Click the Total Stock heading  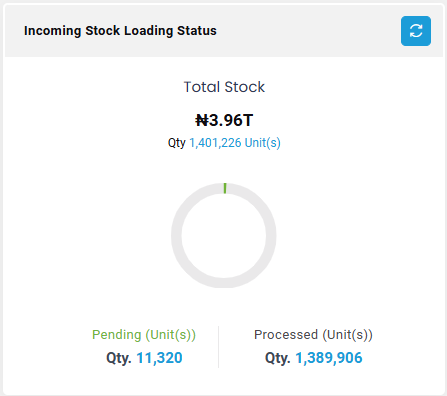point(224,87)
